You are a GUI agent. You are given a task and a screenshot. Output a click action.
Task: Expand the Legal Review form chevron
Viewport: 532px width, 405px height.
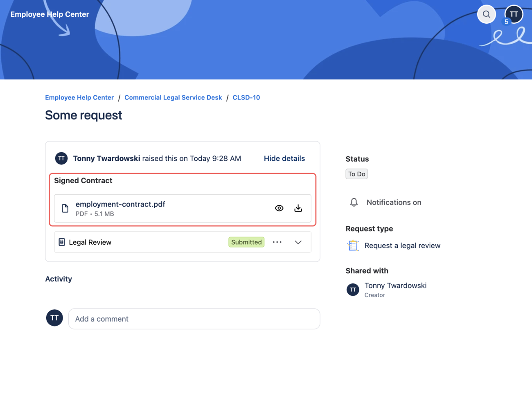pyautogui.click(x=298, y=242)
